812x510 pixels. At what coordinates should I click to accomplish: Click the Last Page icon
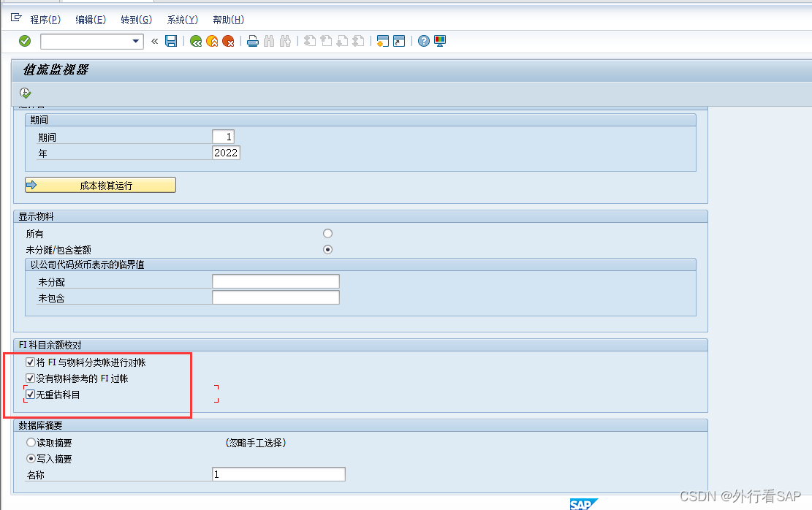358,41
